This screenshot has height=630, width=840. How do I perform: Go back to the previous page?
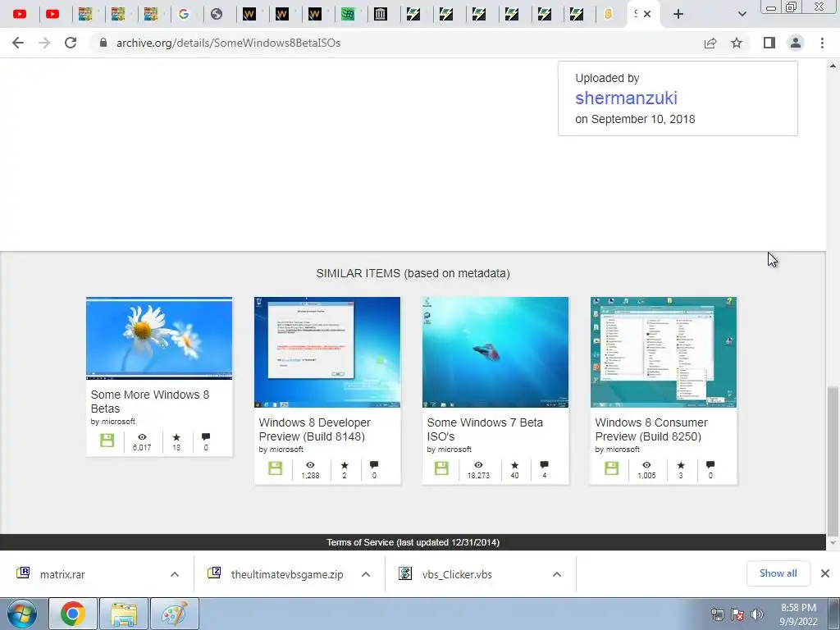coord(18,43)
